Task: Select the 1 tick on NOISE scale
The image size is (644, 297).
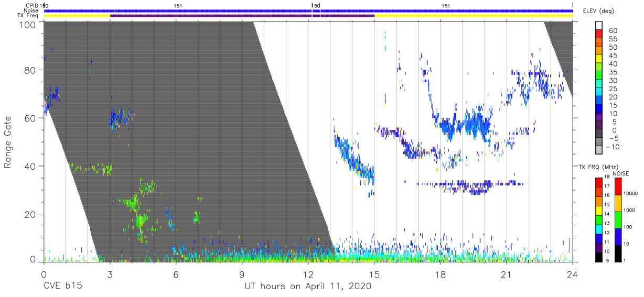Action: click(626, 260)
